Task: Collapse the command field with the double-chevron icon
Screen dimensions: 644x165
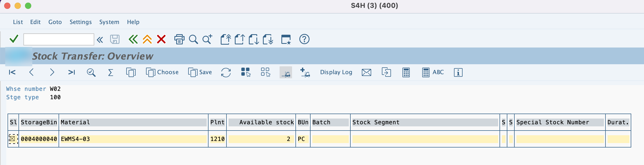Action: click(100, 40)
